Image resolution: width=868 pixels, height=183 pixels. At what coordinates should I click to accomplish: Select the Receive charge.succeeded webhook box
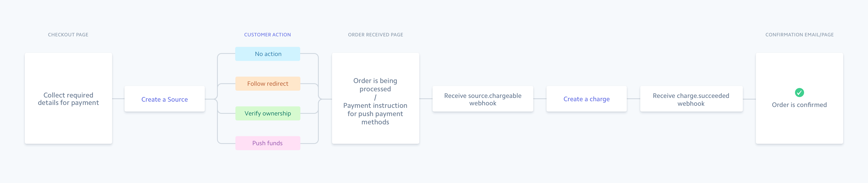click(691, 99)
